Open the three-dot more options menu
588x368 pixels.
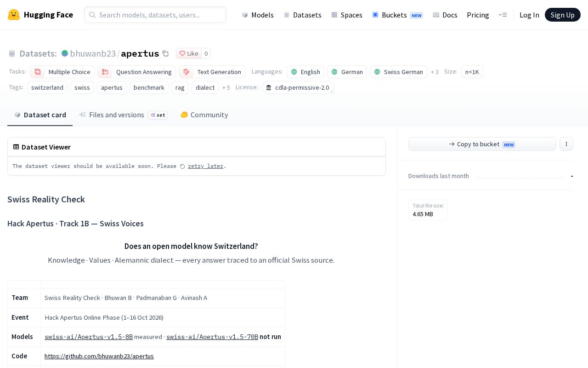tap(566, 144)
